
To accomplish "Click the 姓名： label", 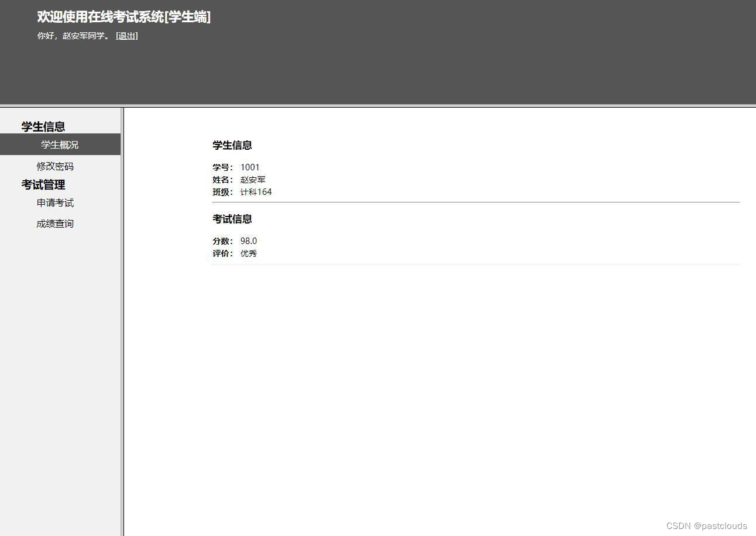I will (x=223, y=180).
